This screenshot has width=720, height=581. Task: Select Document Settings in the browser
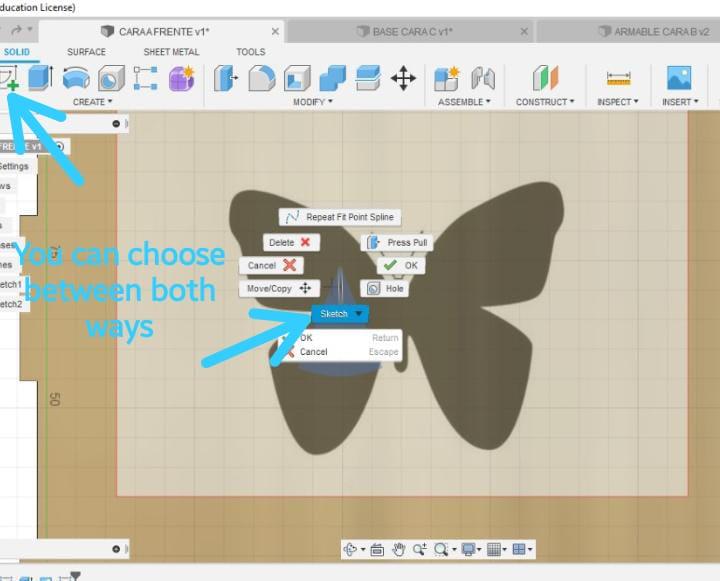[x=14, y=166]
